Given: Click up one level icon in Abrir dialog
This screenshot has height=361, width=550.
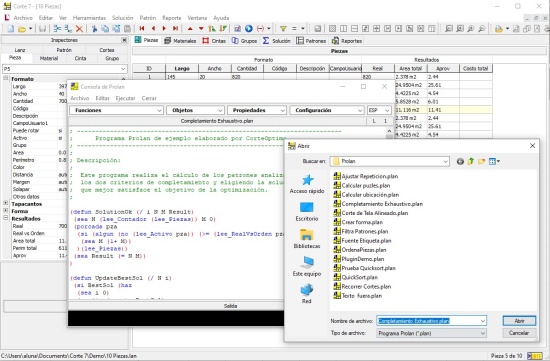Looking at the screenshot, I should [471, 161].
